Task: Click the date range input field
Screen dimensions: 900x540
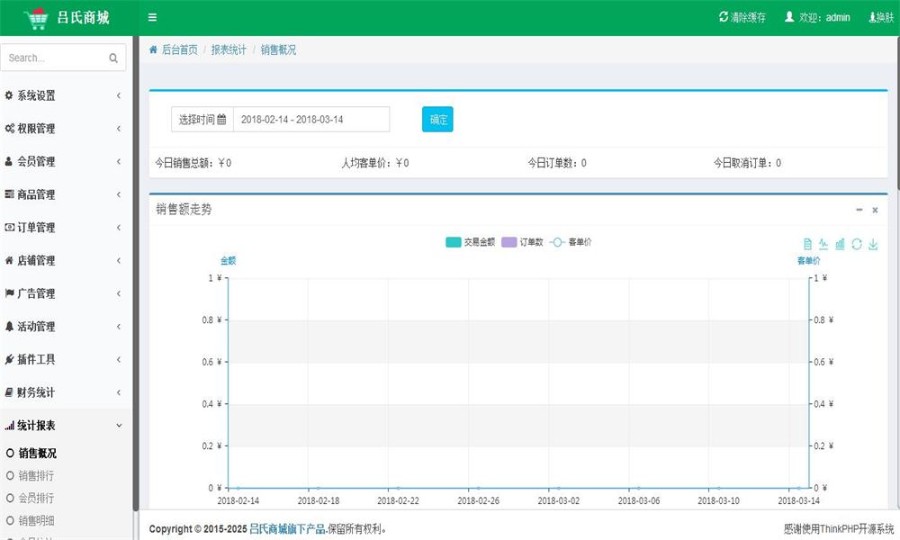Action: [311, 119]
